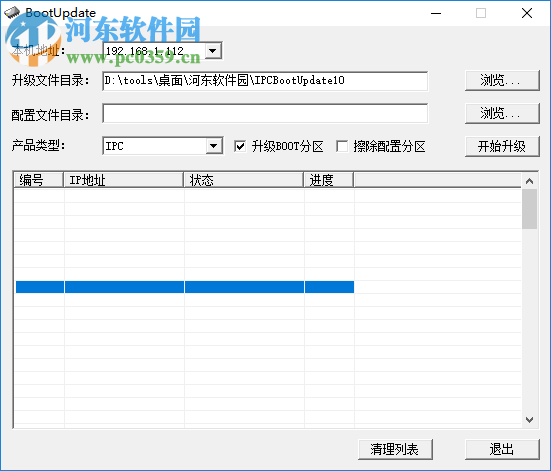The width and height of the screenshot is (551, 471).
Task: Browse for the config file directory
Action: [x=502, y=114]
